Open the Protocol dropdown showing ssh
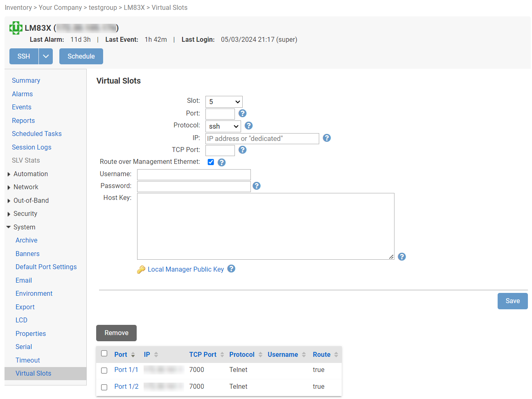 click(223, 126)
